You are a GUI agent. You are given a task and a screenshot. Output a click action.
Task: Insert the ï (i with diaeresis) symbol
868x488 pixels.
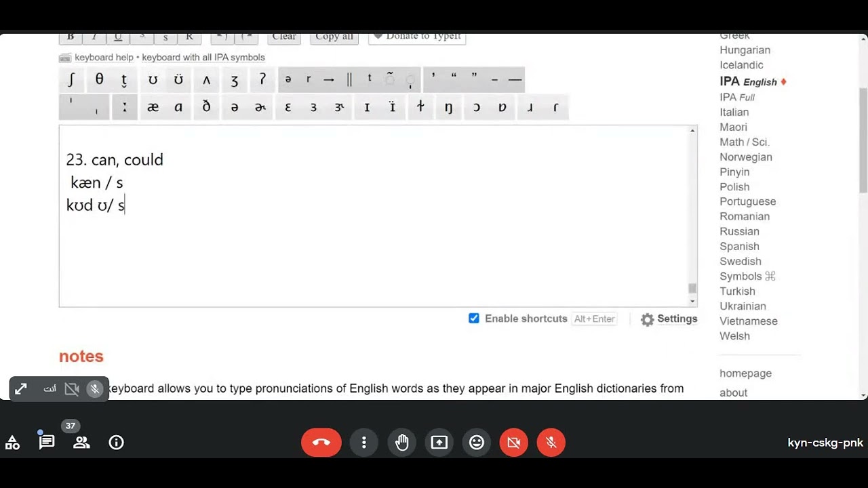click(392, 107)
